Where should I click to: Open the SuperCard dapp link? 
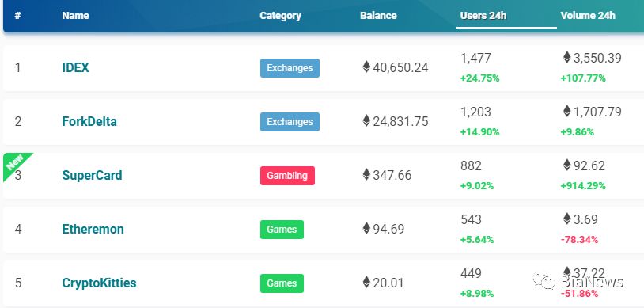(92, 175)
